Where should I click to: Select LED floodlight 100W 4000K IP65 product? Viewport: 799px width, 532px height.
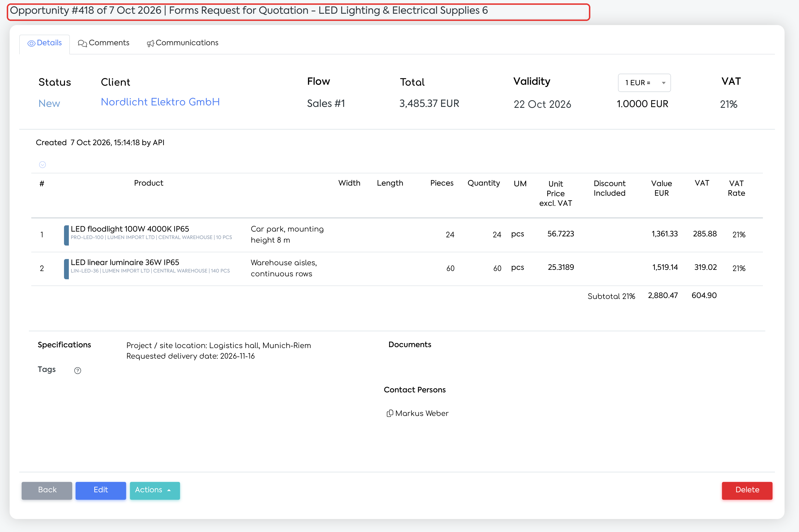(130, 229)
